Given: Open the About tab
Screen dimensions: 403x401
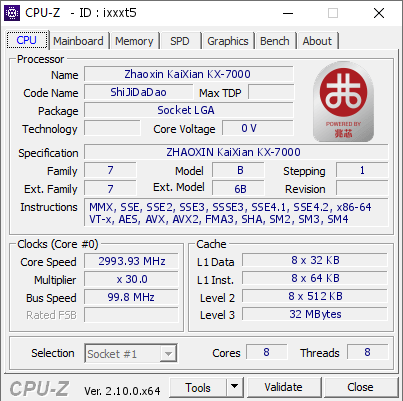Looking at the screenshot, I should tap(317, 41).
